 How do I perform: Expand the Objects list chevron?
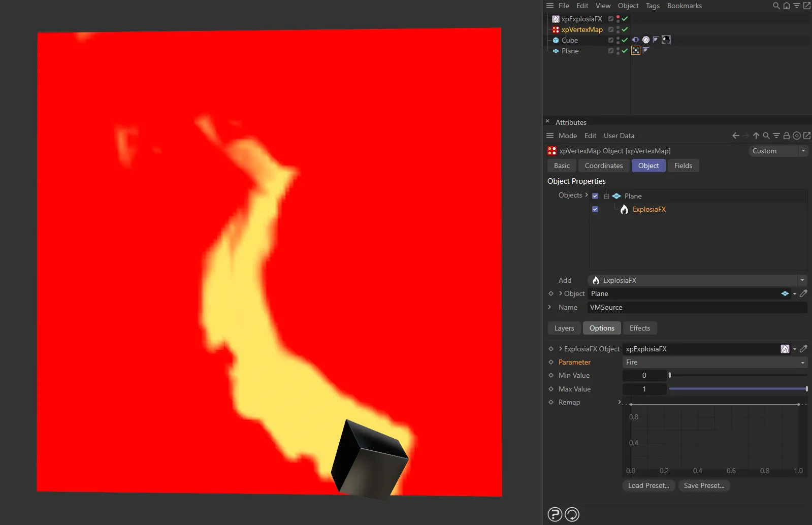587,195
